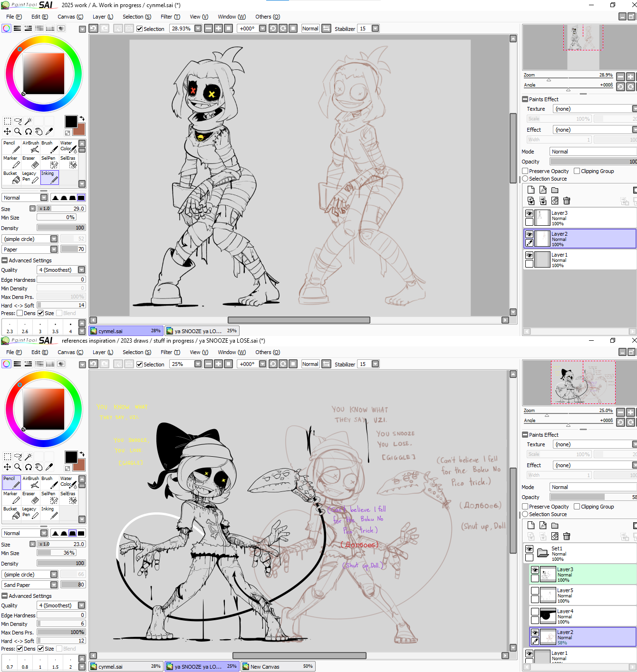
Task: Choose the Bucket tool in cynmel.sai window
Action: point(11,177)
